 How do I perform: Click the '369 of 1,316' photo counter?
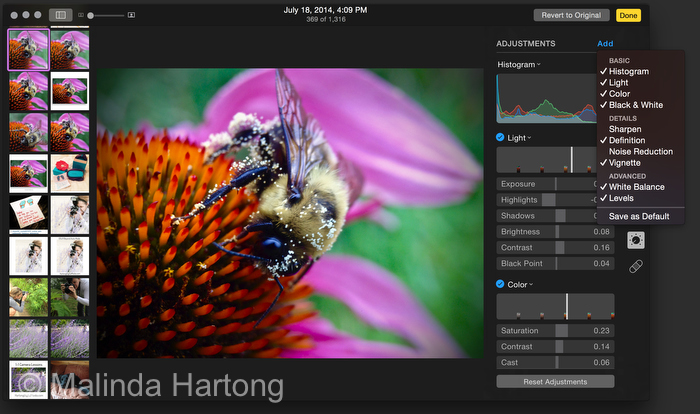326,19
